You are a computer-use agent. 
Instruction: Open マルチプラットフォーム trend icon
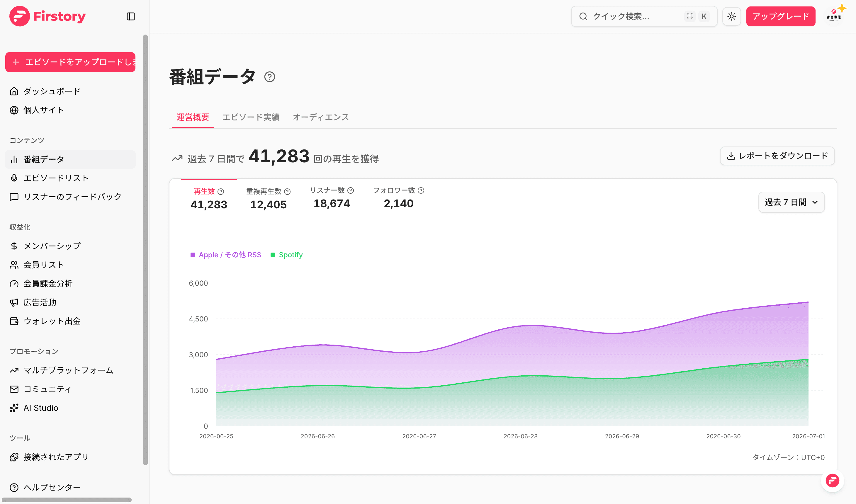14,370
